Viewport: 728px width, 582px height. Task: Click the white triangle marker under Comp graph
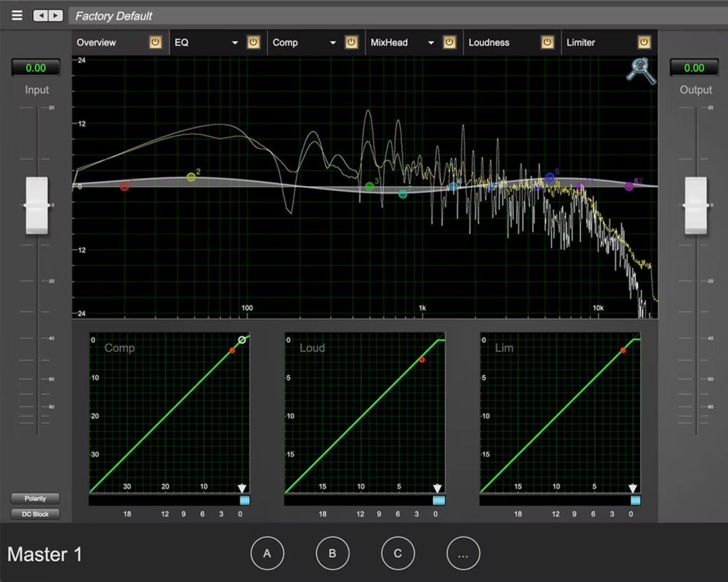click(242, 488)
